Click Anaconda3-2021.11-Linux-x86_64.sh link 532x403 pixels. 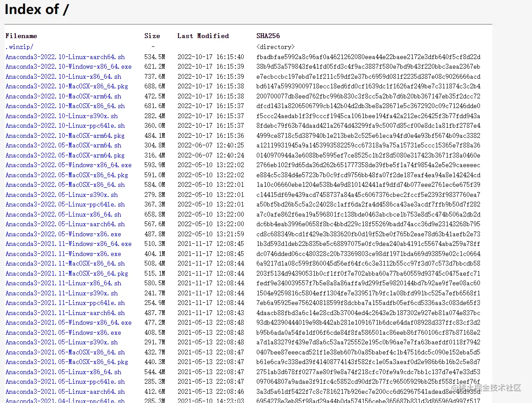point(63,283)
